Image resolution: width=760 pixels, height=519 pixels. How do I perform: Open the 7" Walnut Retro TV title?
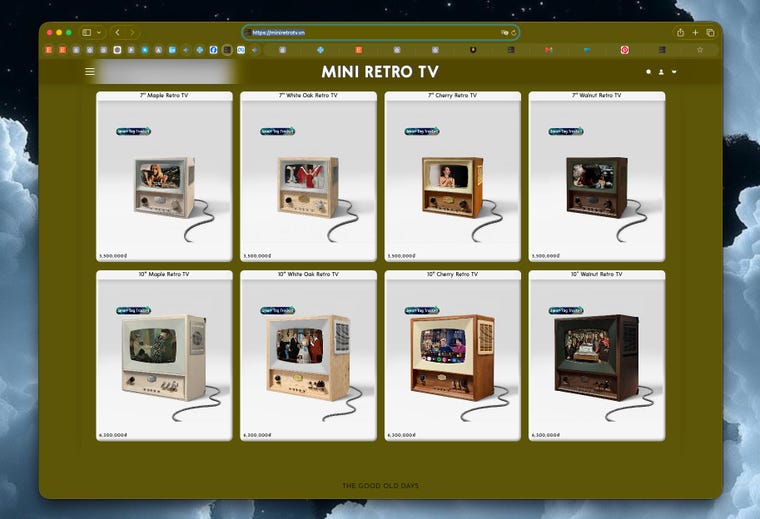(x=597, y=95)
